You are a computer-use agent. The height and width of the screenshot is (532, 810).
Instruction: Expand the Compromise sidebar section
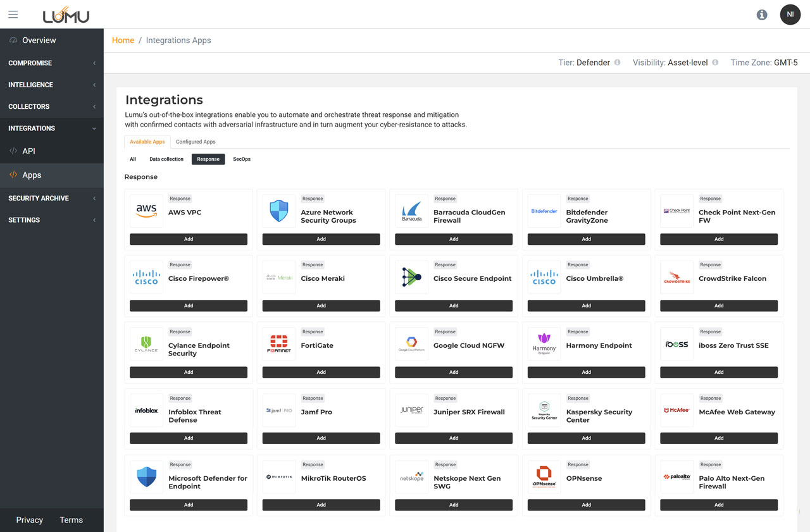pos(51,63)
